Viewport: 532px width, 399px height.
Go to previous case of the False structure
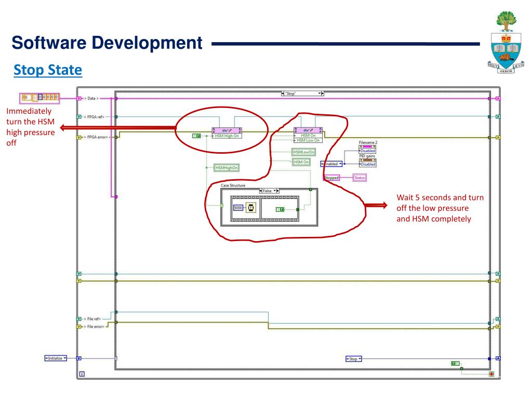(x=261, y=191)
